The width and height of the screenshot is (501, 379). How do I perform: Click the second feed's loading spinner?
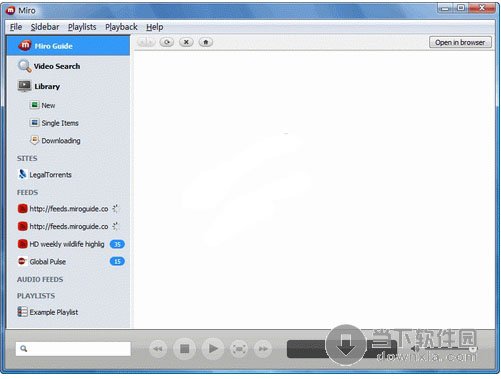pos(115,226)
